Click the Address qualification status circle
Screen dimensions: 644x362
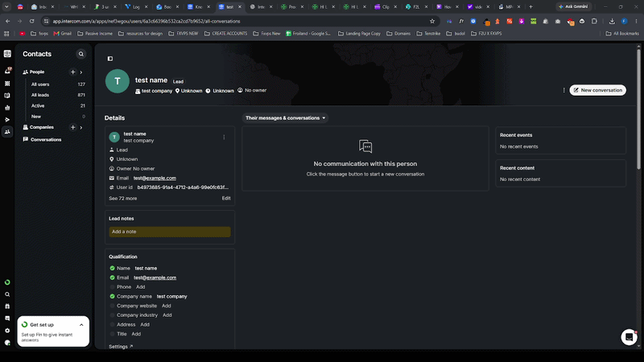click(x=112, y=325)
